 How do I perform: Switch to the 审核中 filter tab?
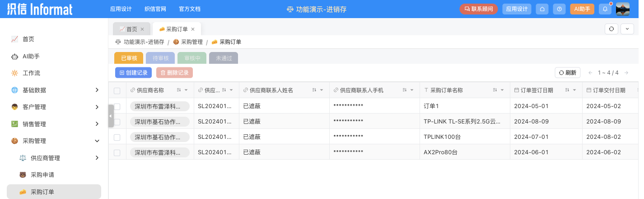(x=192, y=58)
